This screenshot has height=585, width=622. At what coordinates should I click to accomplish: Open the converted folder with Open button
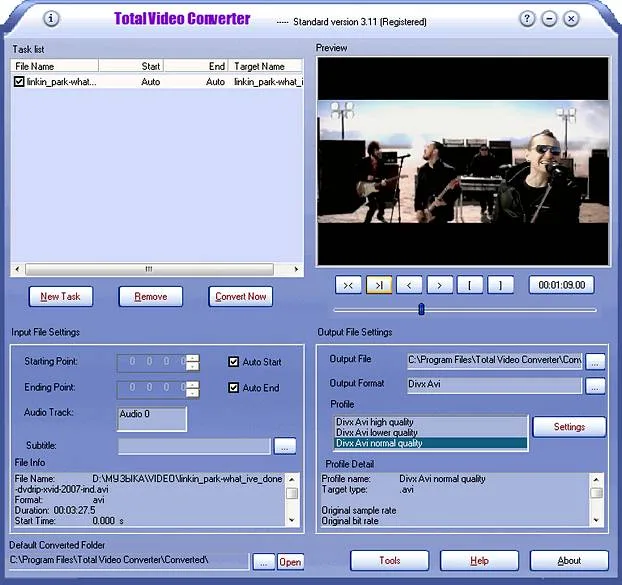(x=290, y=562)
